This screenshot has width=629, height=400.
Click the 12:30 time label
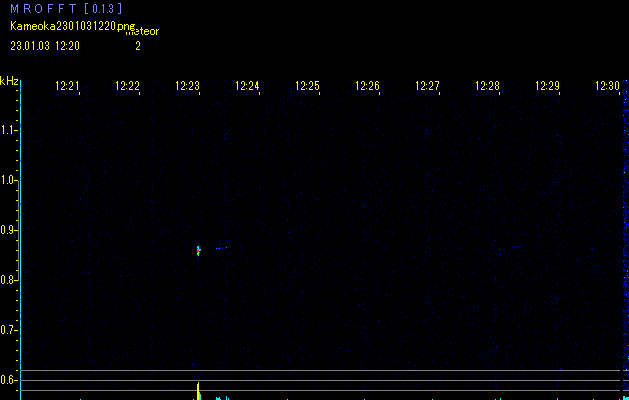607,86
